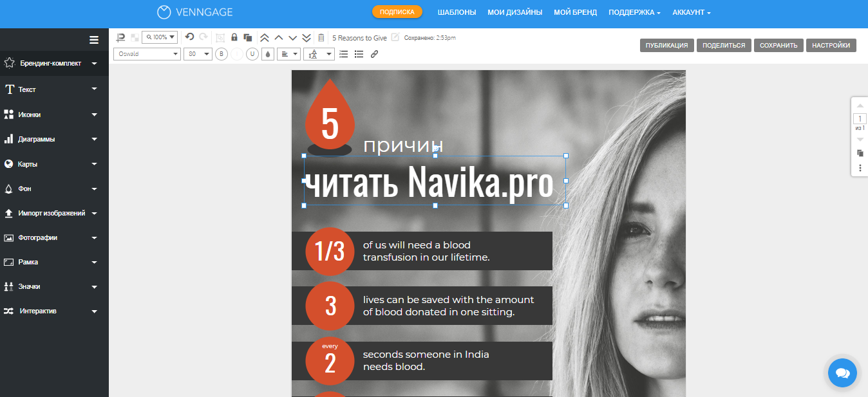Click the hamburger menu icon in the sidebar
Viewport: 868px width, 397px height.
pos(94,40)
